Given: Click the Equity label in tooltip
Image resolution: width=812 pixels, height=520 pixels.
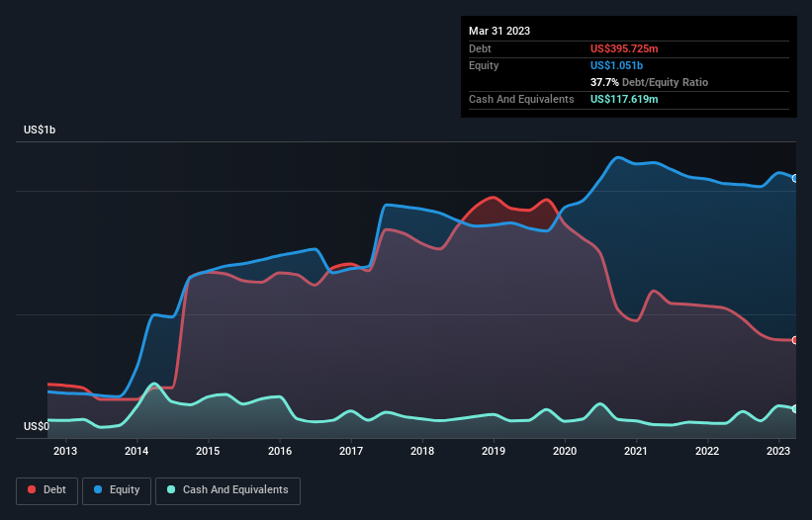Looking at the screenshot, I should click(x=484, y=65).
